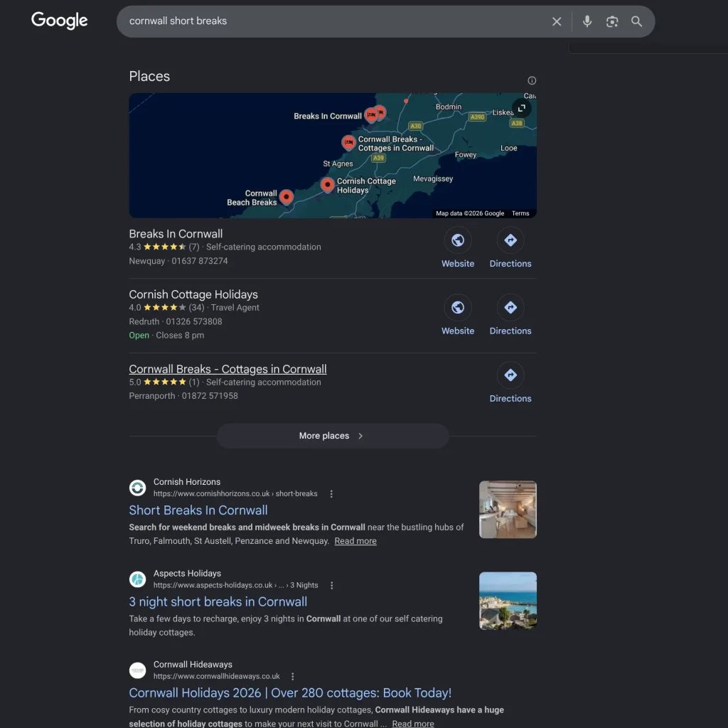Click the cornishhorizons.co.uk URL text
This screenshot has height=728, width=728.
point(235,493)
